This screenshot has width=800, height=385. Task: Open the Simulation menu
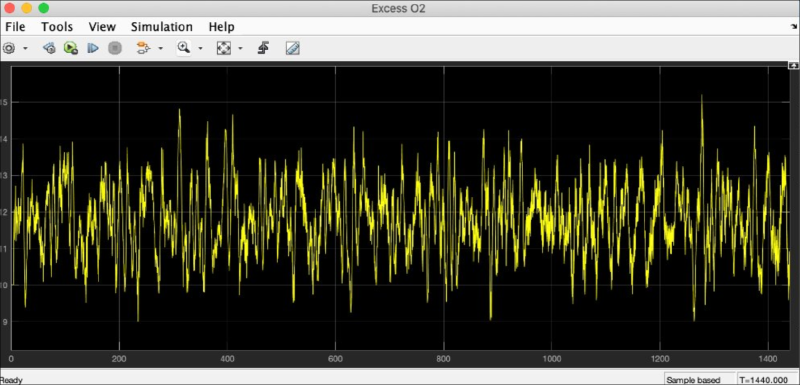click(x=162, y=27)
